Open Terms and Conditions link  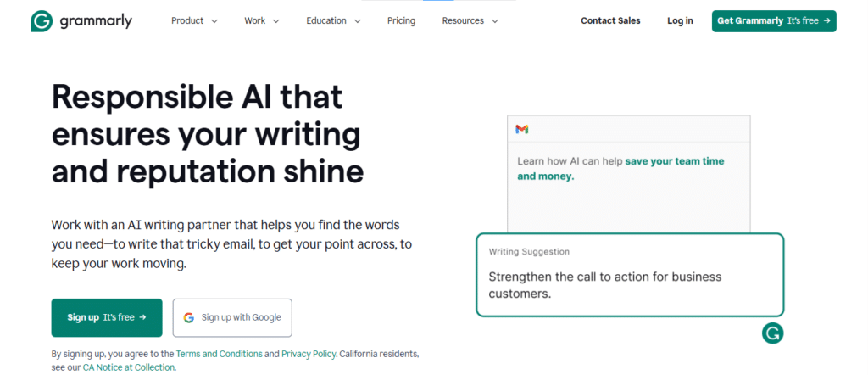pyautogui.click(x=220, y=354)
